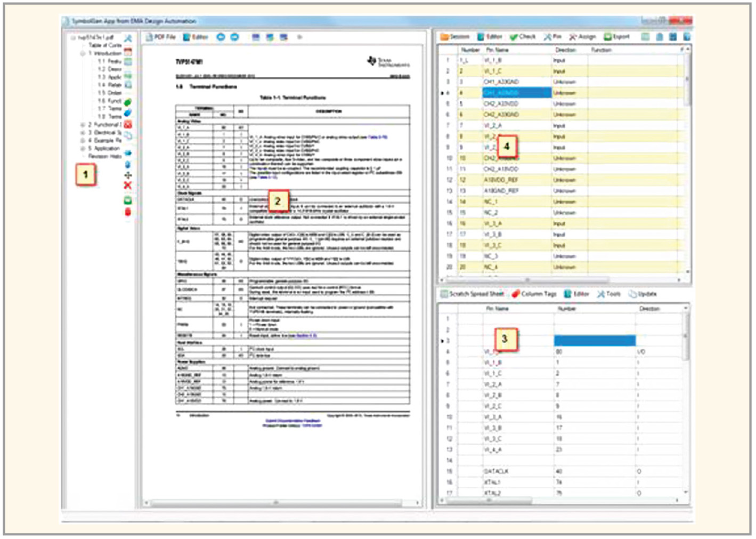Select the CH2_A33GND pin name cell
756x539 pixels.
501,115
